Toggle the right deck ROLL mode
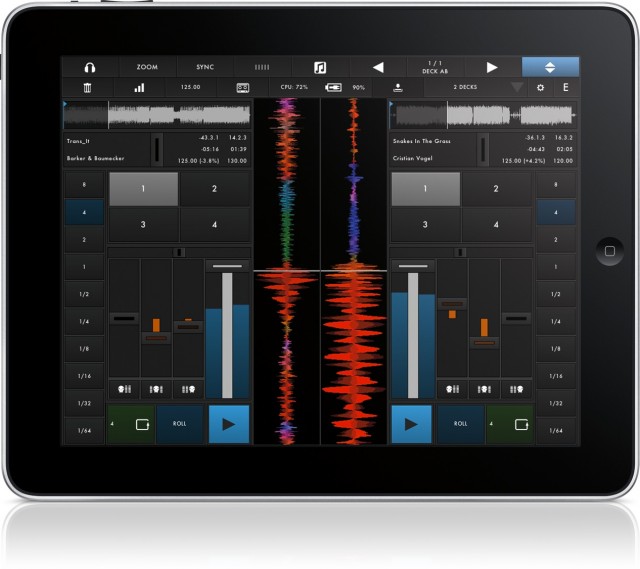 [460, 424]
